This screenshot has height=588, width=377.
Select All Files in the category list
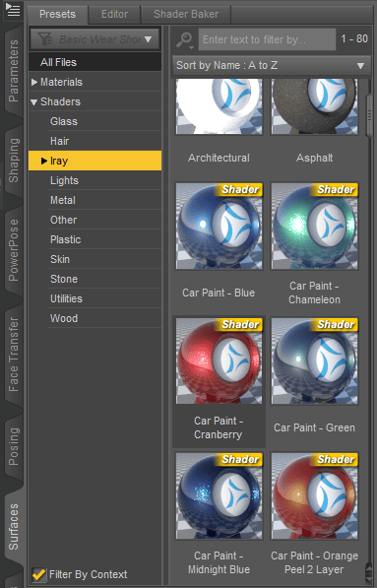95,62
